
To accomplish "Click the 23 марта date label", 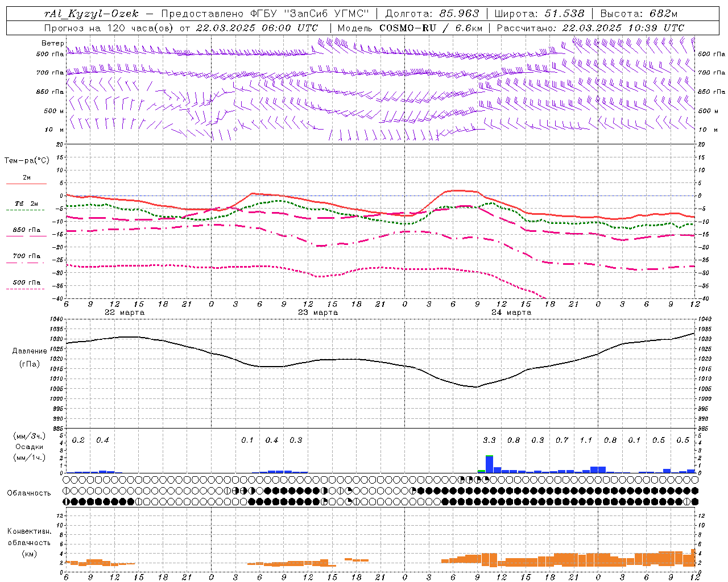I will pos(318,313).
